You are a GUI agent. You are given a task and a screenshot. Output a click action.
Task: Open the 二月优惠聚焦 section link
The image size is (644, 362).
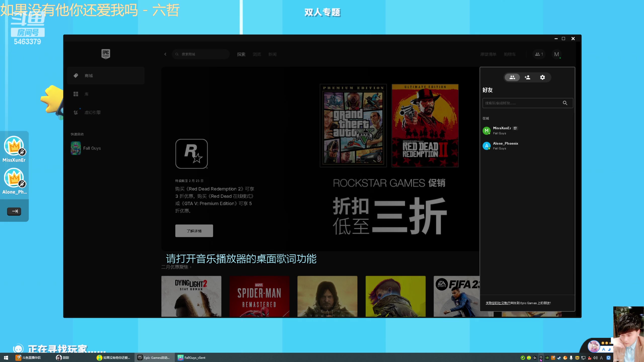176,267
